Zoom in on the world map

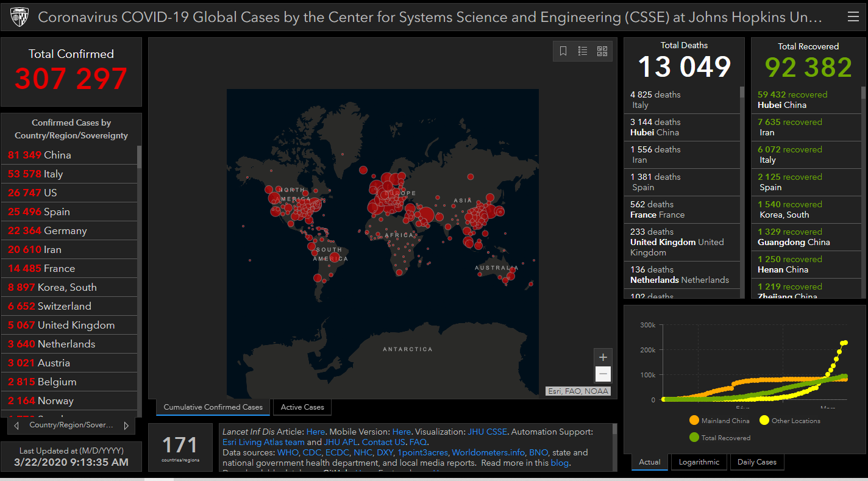603,357
